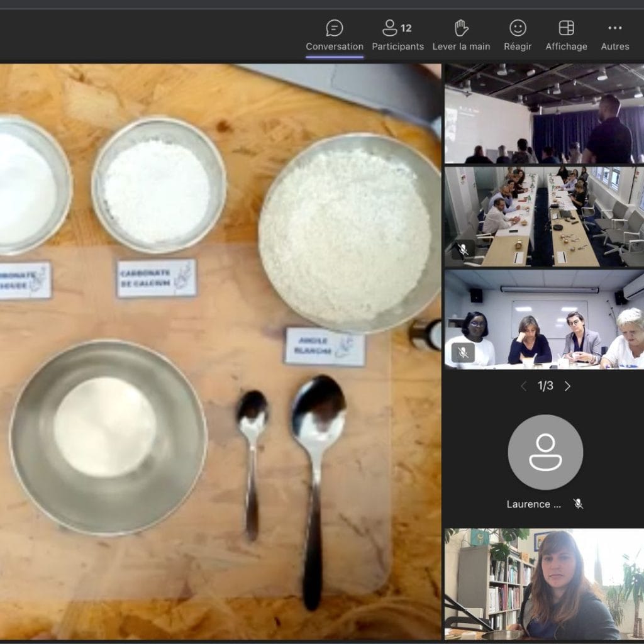This screenshot has height=644, width=644.
Task: Select the bottom webcam video with bookshelf
Action: coord(544,584)
